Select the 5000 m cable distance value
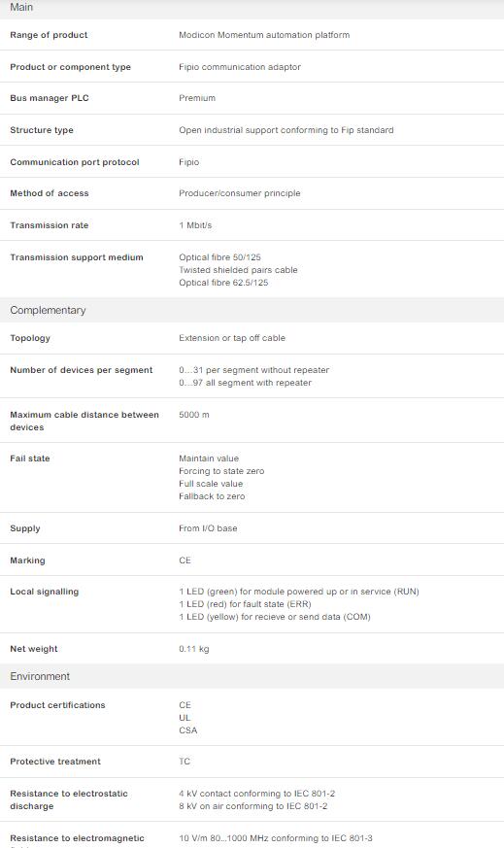This screenshot has width=504, height=848. (193, 415)
